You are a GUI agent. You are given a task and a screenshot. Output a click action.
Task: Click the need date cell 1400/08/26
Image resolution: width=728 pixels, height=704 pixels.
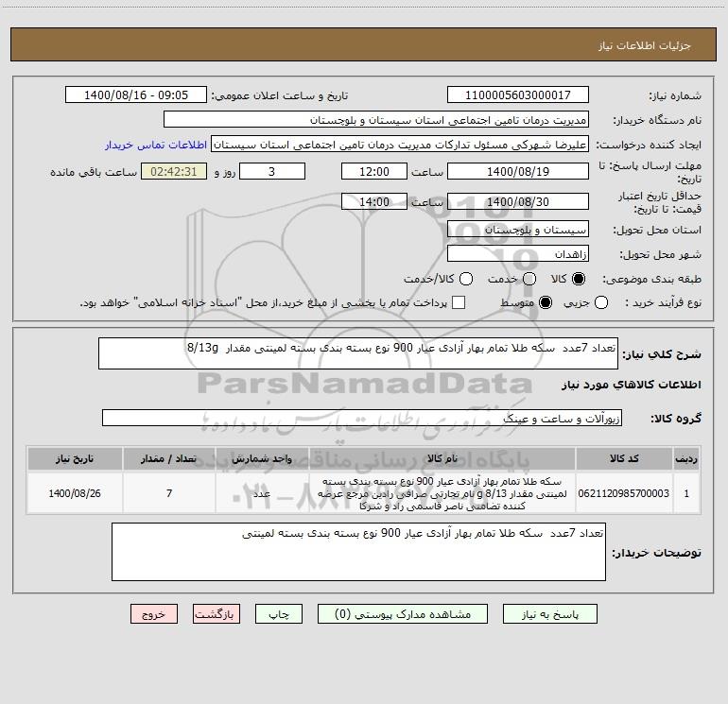pos(75,493)
